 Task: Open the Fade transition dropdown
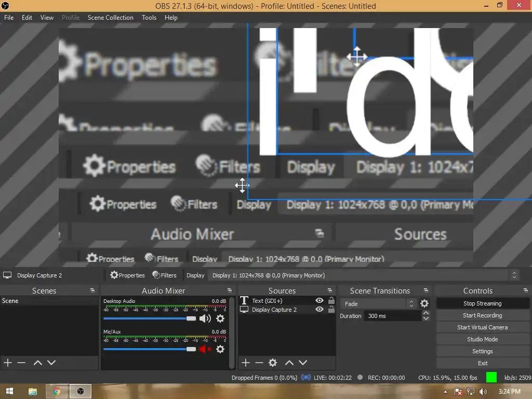(379, 303)
